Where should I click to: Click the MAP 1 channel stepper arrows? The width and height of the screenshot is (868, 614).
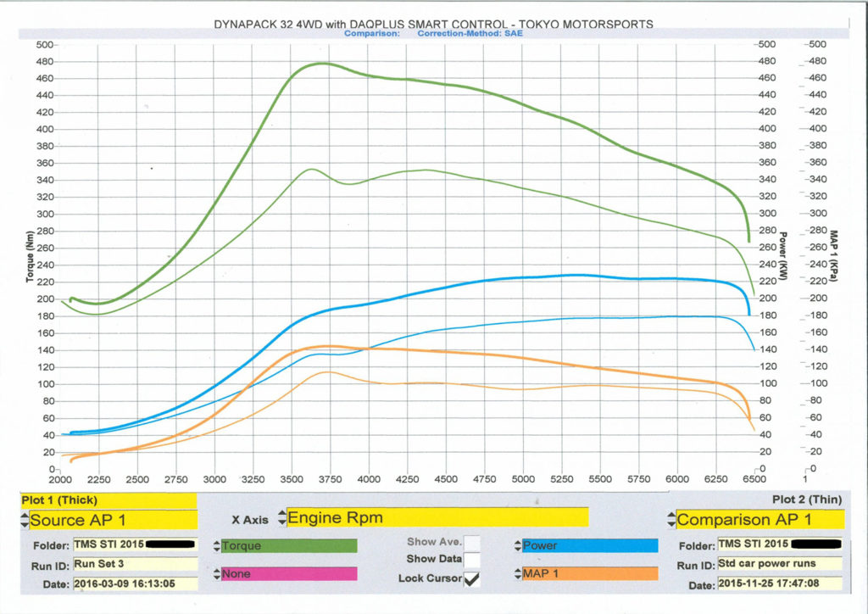pyautogui.click(x=517, y=574)
